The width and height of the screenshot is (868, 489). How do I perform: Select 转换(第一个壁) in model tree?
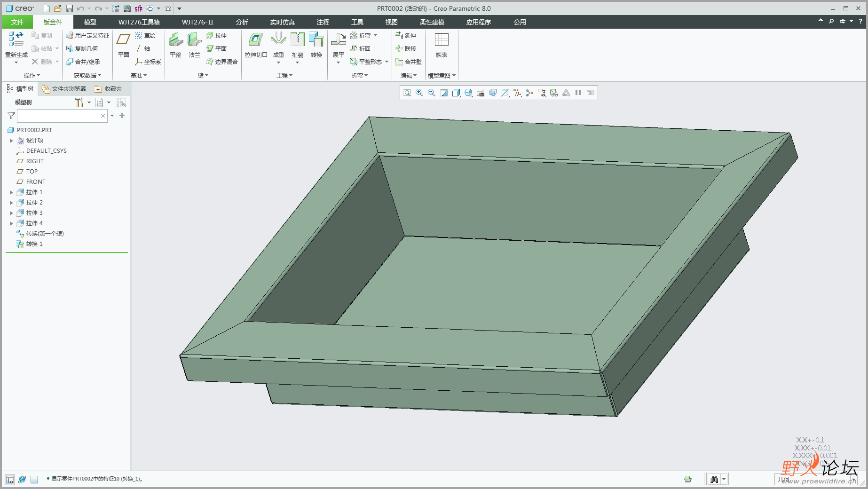[40, 234]
